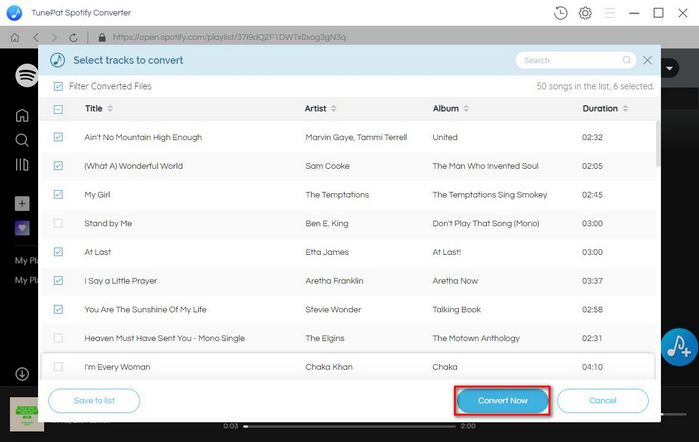Toggle the select-all header checkbox
The height and width of the screenshot is (442, 699).
(x=58, y=109)
